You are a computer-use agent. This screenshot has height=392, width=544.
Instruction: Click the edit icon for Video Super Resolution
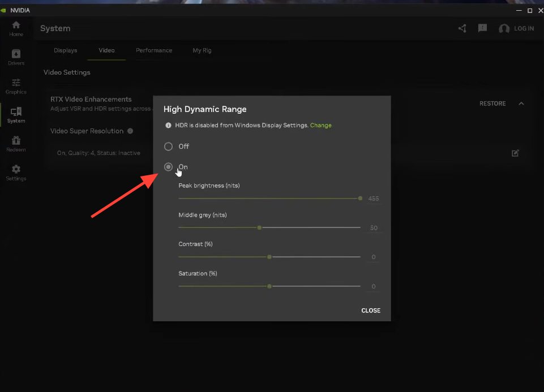coord(515,153)
